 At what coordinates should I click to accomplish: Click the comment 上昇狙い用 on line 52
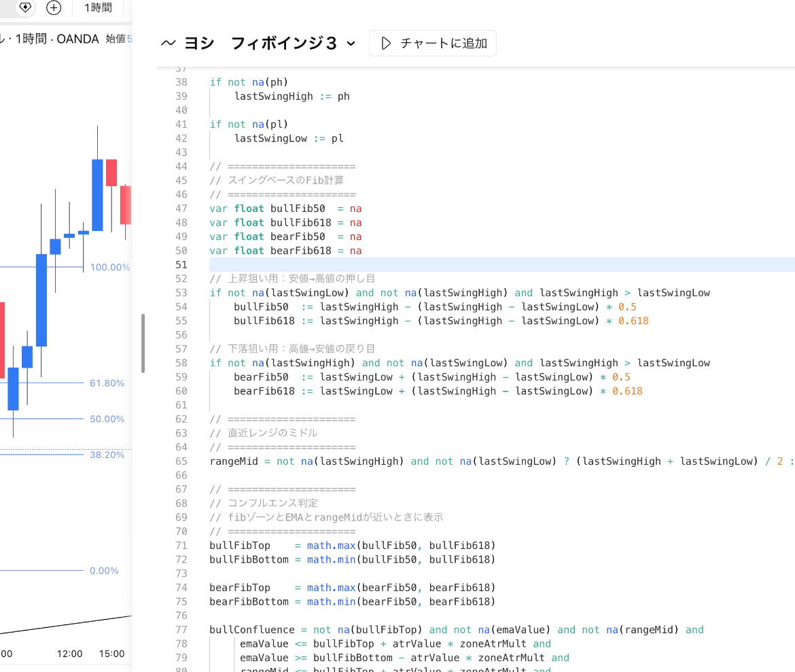(x=293, y=279)
